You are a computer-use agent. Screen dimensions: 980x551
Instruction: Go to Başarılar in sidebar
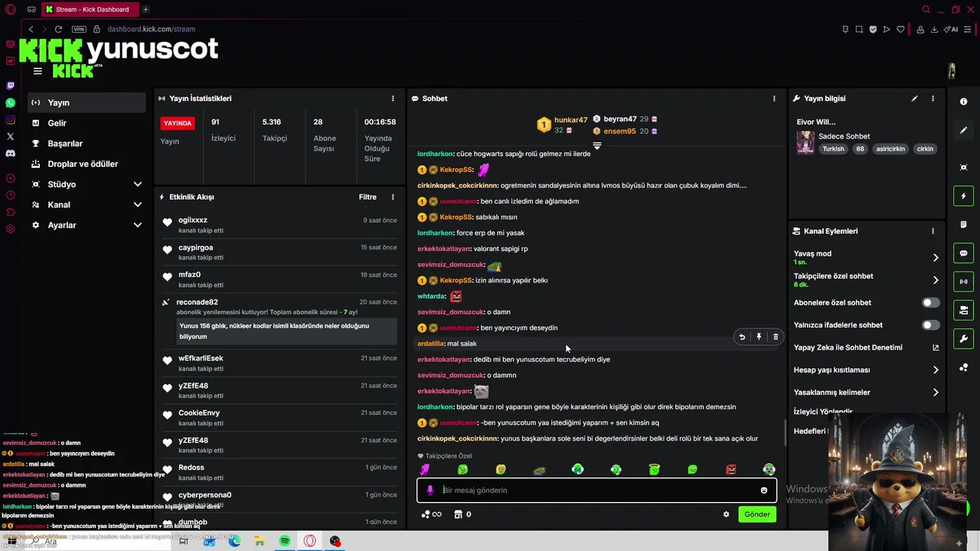coord(86,143)
